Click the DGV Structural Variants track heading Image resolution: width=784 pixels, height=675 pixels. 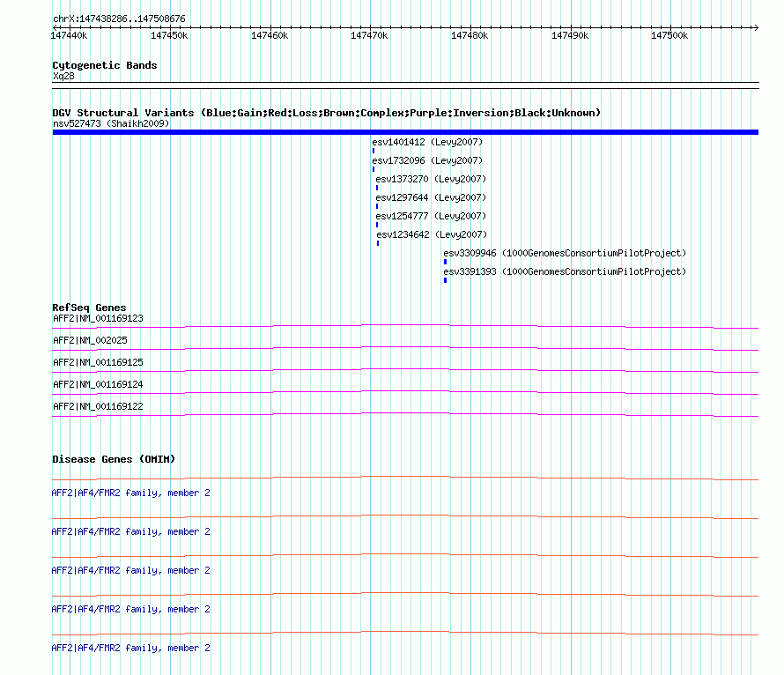(x=327, y=113)
